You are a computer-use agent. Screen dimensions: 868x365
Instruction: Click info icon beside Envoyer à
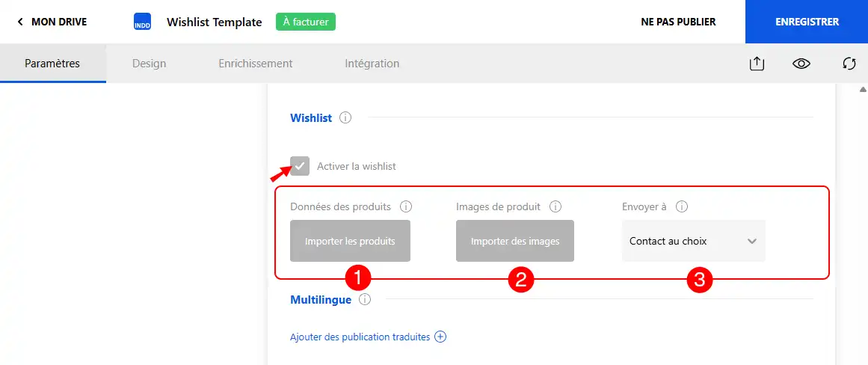pyautogui.click(x=681, y=206)
